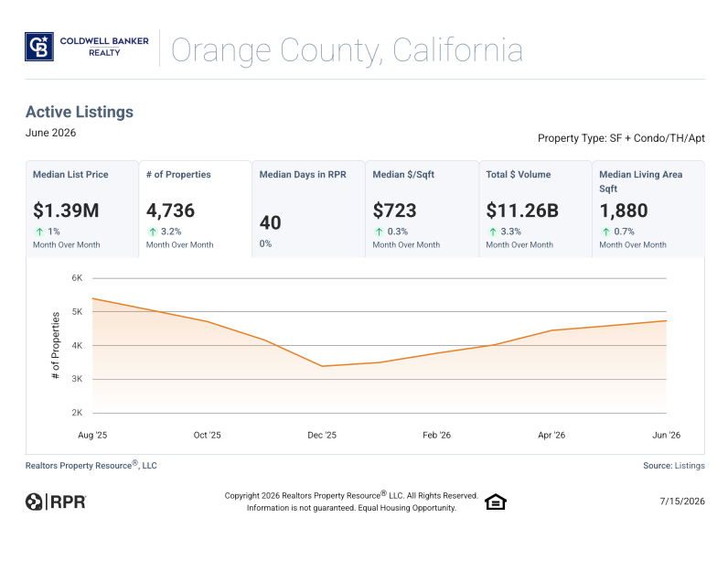Image resolution: width=728 pixels, height=561 pixels.
Task: Switch to Median Days in RPR tab
Action: 309,209
